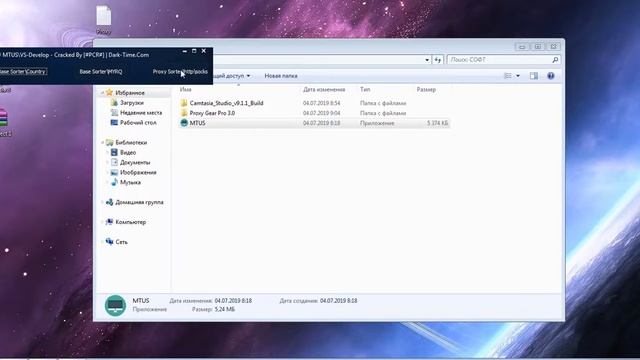The image size is (640, 360).
Task: Maximize the MTUS tool window
Action: [194, 51]
